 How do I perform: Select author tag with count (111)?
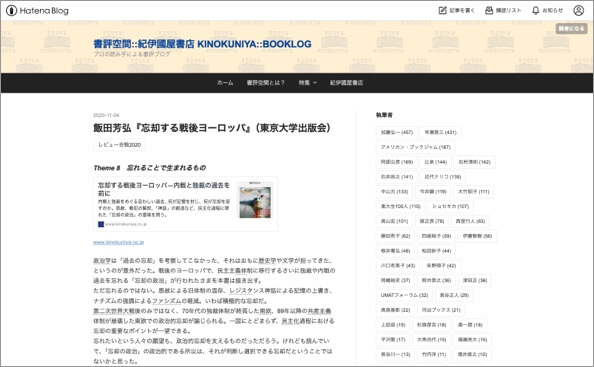[x=474, y=192]
